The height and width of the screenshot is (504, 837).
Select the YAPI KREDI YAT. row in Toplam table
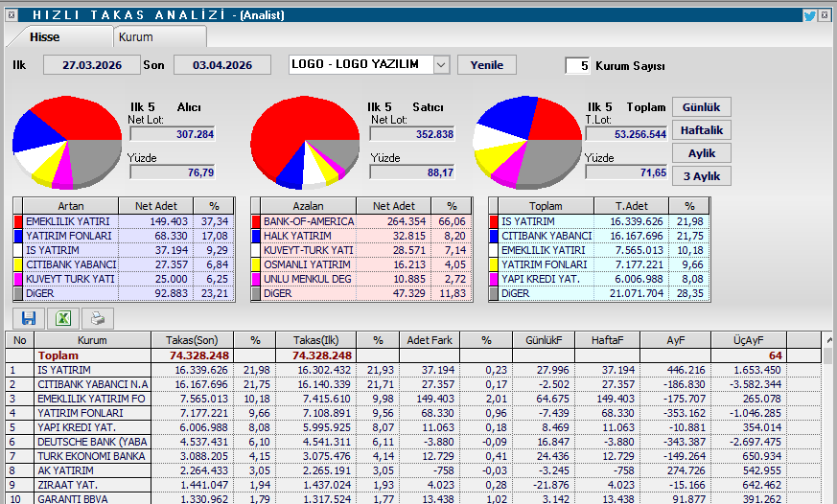(x=599, y=279)
